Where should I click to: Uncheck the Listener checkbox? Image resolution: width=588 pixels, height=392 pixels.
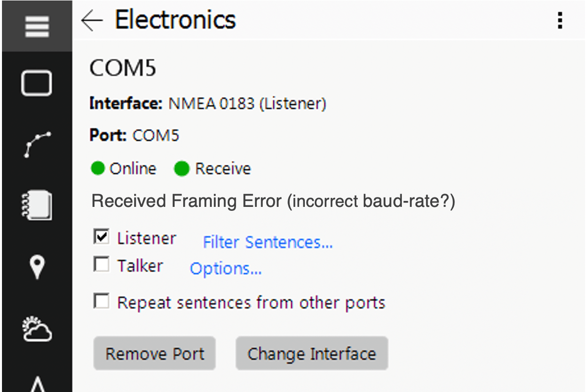click(x=101, y=238)
